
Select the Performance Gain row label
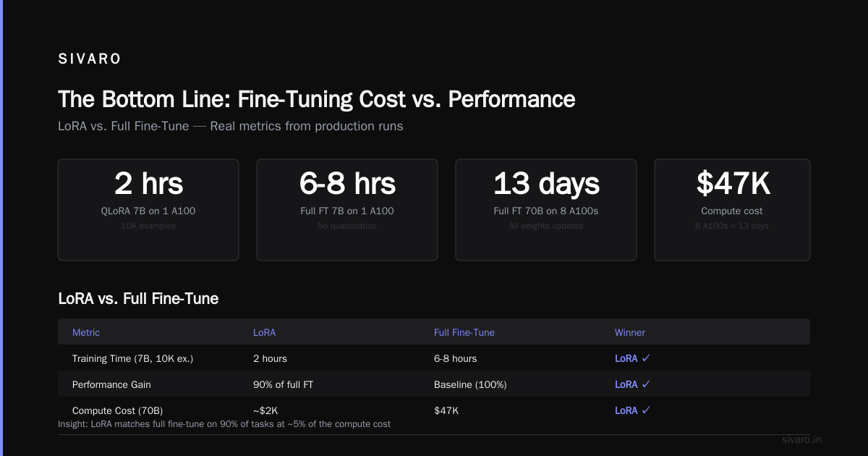(111, 384)
